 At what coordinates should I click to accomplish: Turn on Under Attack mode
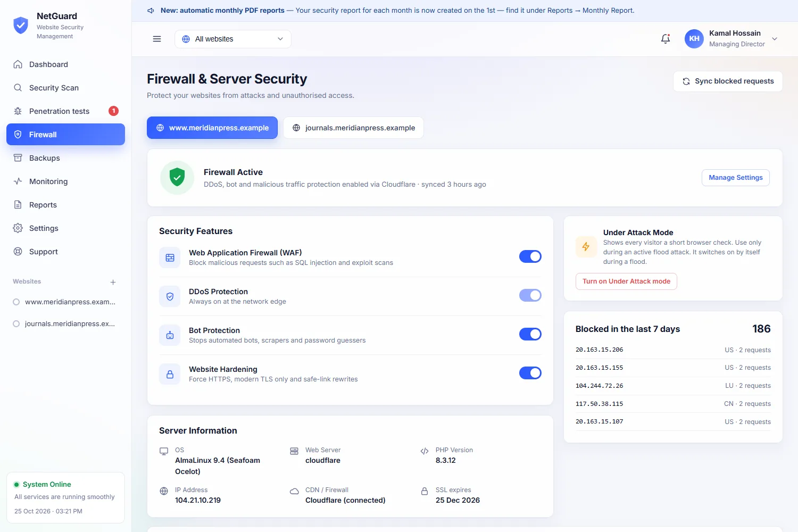[x=626, y=281]
